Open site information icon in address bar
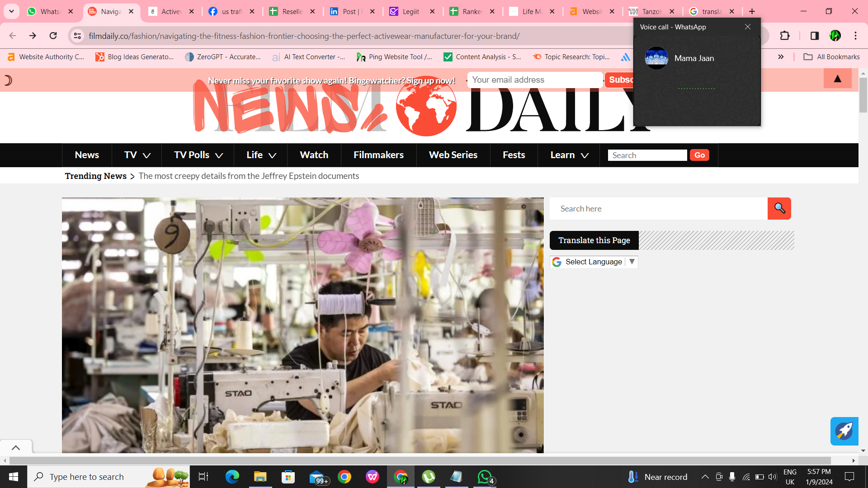The width and height of the screenshot is (868, 488). (77, 36)
